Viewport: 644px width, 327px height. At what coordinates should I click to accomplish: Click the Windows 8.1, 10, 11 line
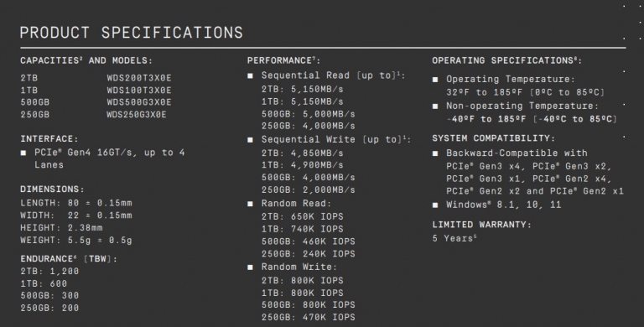503,205
